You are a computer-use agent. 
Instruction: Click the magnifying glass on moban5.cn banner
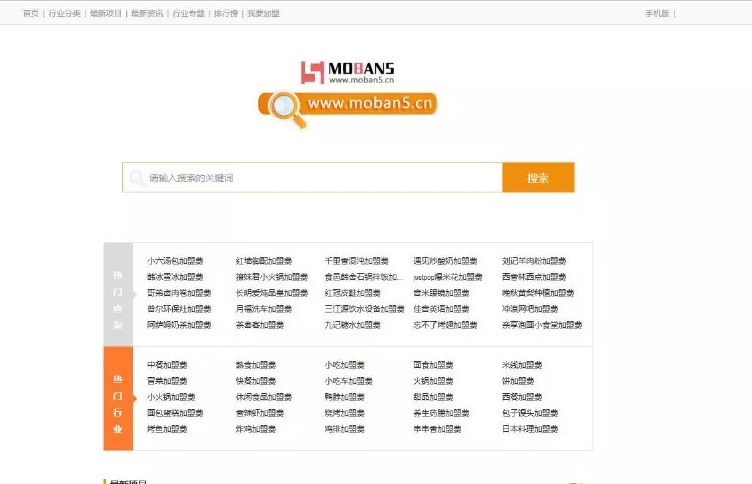pos(285,107)
